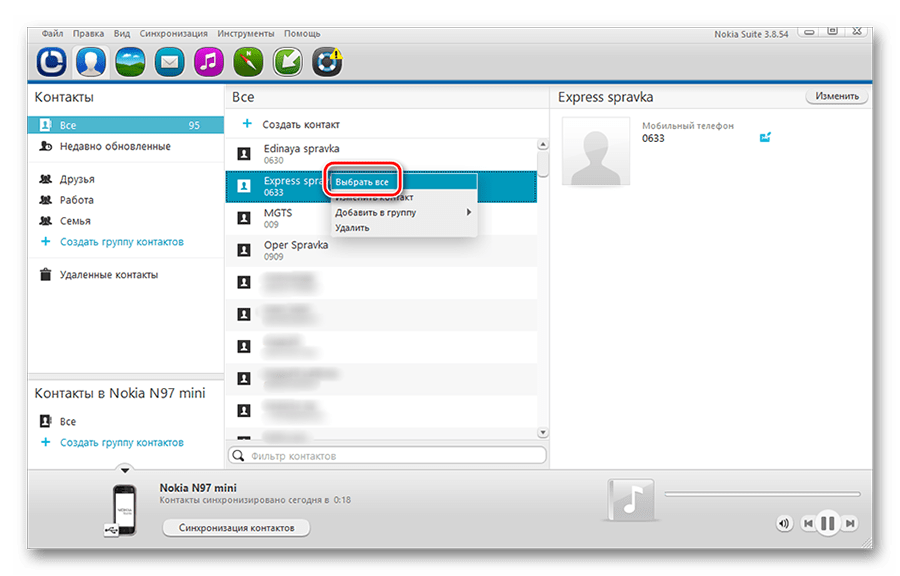Click Синхронизация контактов button
This screenshot has width=900, height=576.
coord(236,527)
